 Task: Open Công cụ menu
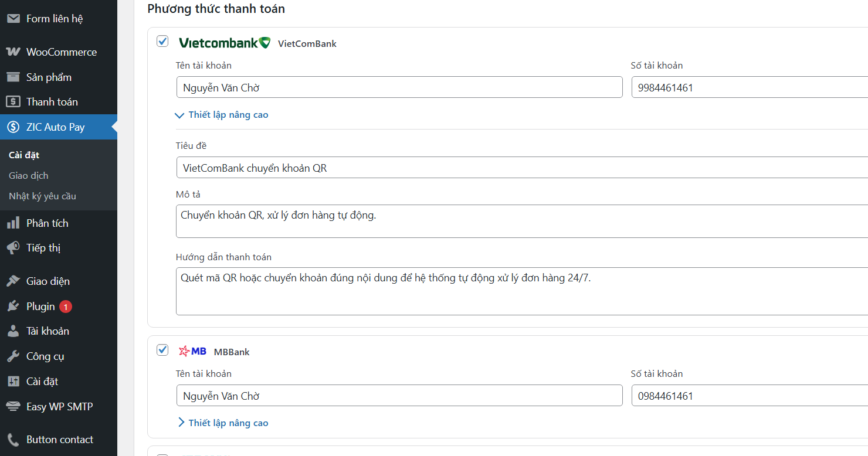pyautogui.click(x=59, y=356)
